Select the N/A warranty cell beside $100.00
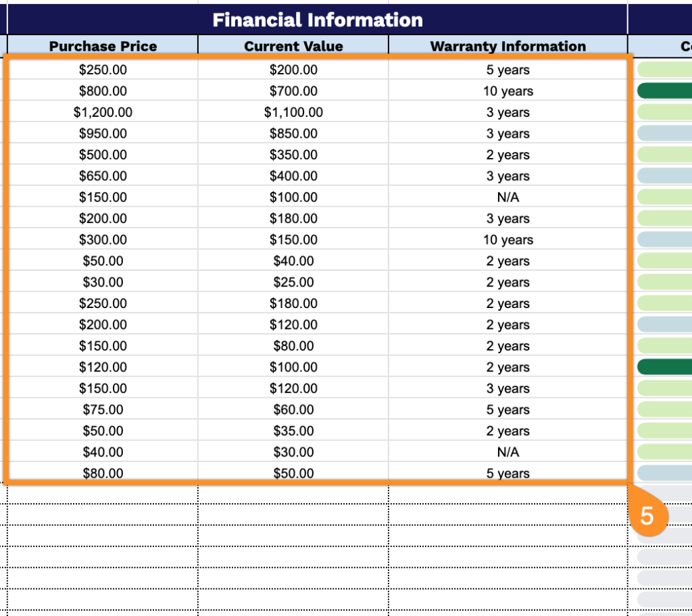The height and width of the screenshot is (616, 692). [x=508, y=197]
